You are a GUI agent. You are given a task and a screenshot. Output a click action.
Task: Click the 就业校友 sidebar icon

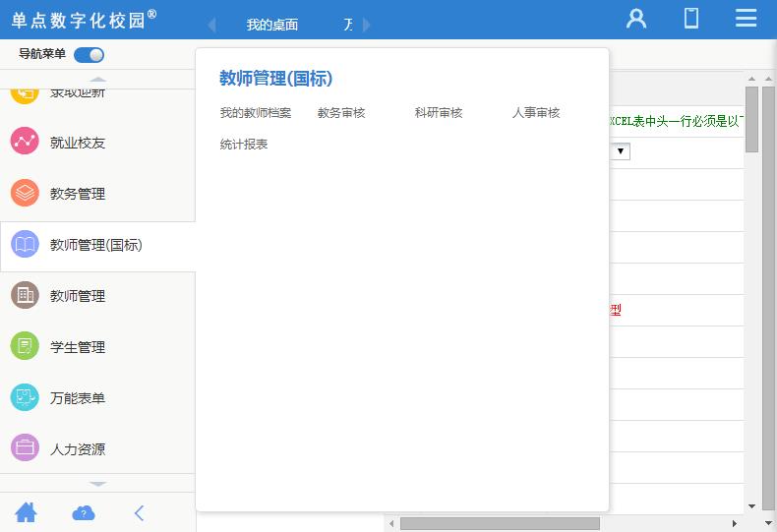click(25, 141)
